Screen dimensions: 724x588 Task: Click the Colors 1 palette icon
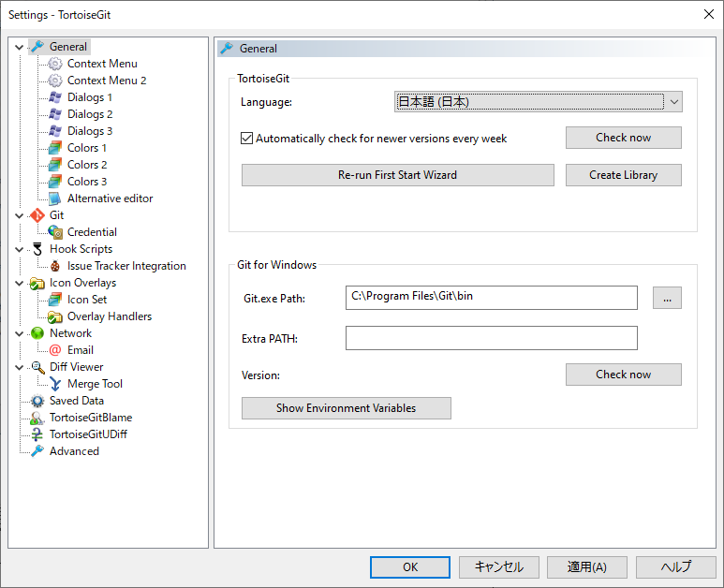(x=55, y=148)
